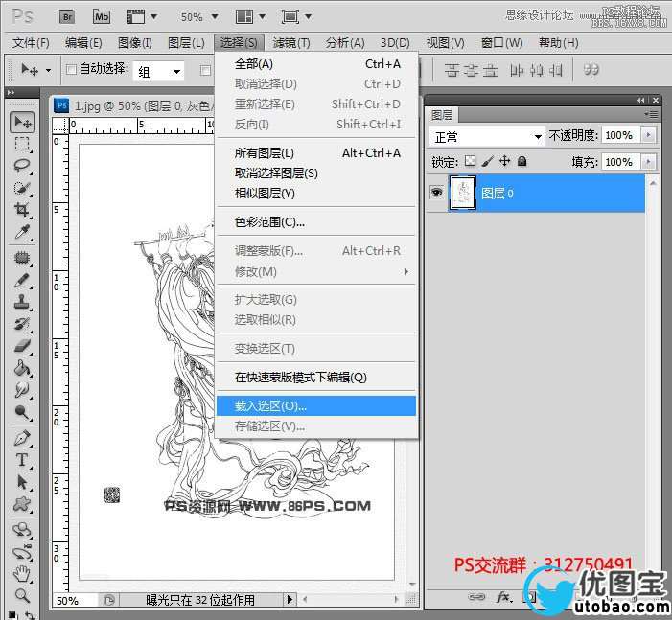Open the status bar info arrow
Image resolution: width=672 pixels, height=620 pixels.
(x=290, y=599)
